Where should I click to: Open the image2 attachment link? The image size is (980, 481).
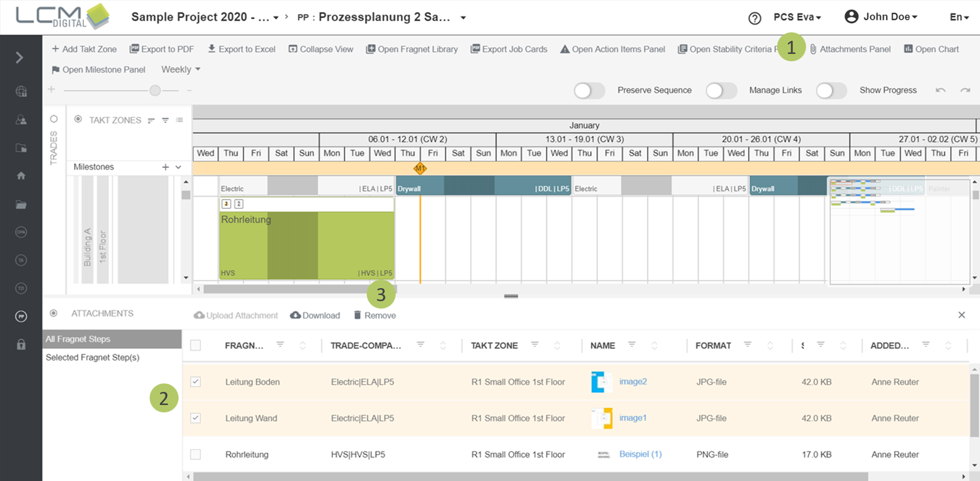(x=633, y=382)
